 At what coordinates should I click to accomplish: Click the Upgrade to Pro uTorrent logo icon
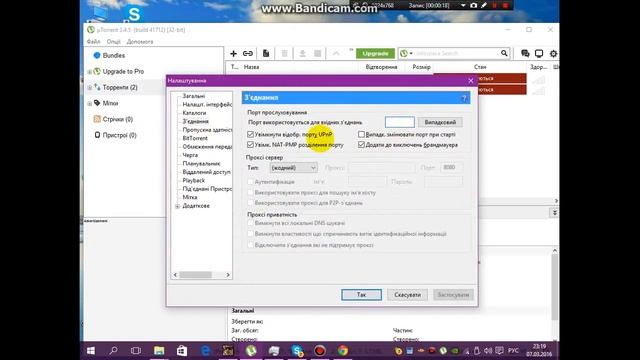coord(97,71)
